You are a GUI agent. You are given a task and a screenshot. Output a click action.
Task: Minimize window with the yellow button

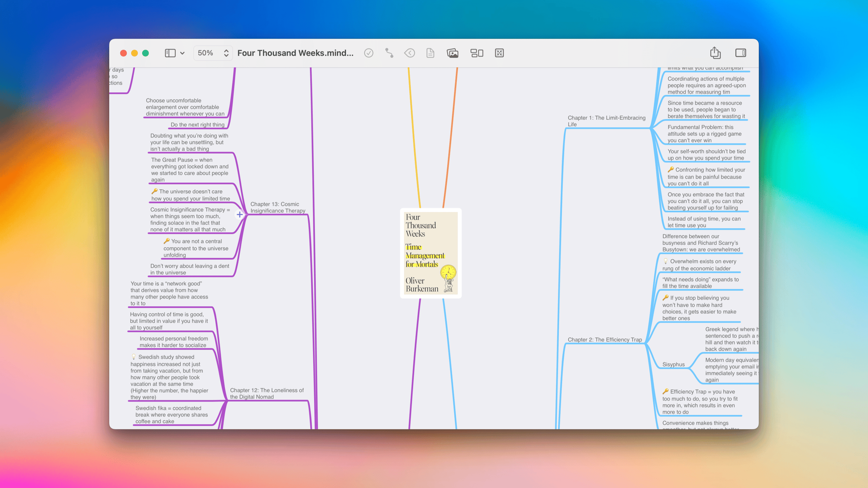tap(135, 53)
